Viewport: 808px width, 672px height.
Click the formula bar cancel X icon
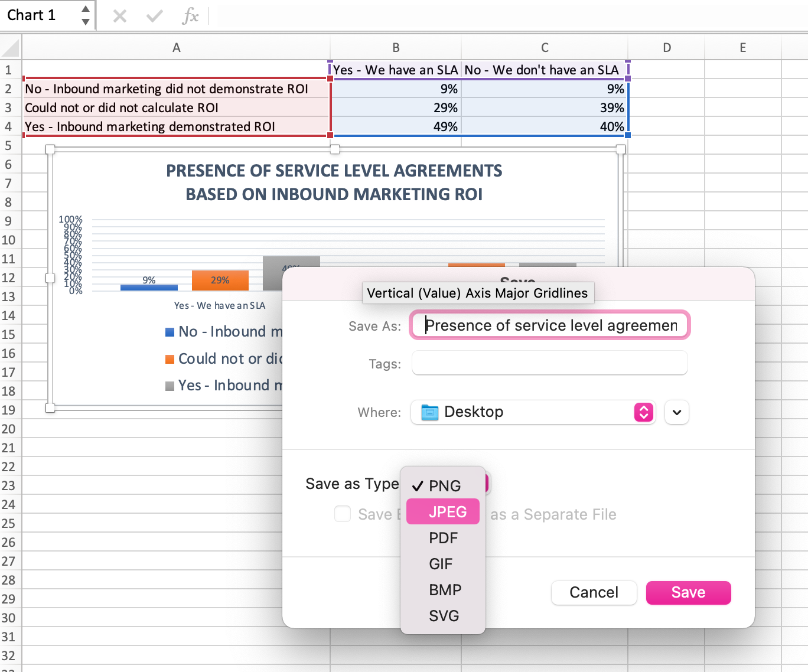click(120, 16)
